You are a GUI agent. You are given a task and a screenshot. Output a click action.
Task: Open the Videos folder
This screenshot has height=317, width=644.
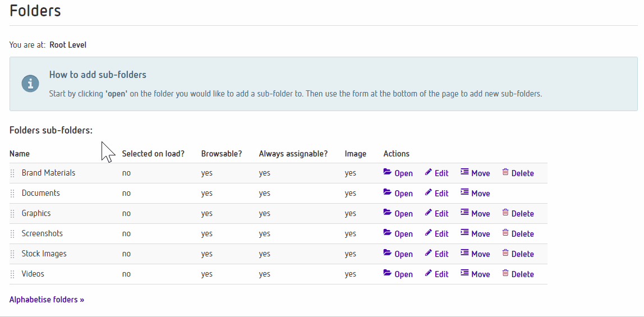(398, 273)
